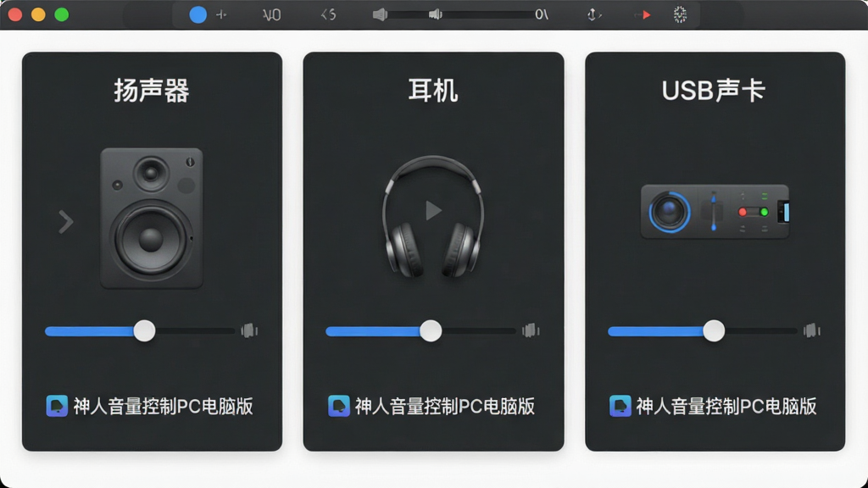This screenshot has width=868, height=488.
Task: Click 神人音量控制PC电脑版 in the USB声卡 card
Action: click(726, 406)
